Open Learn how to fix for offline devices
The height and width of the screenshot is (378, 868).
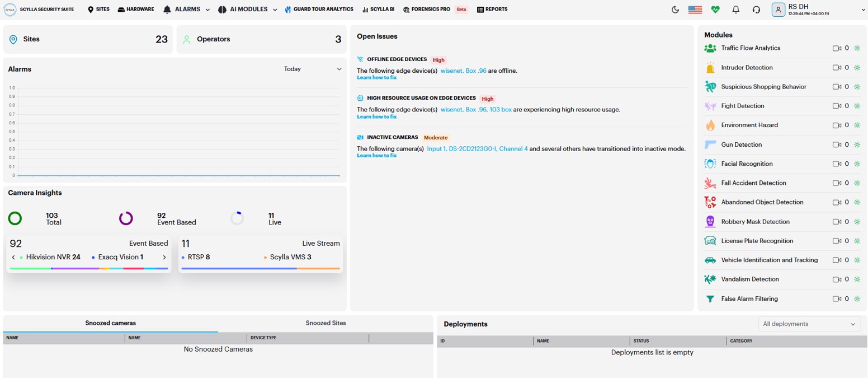[x=376, y=78]
